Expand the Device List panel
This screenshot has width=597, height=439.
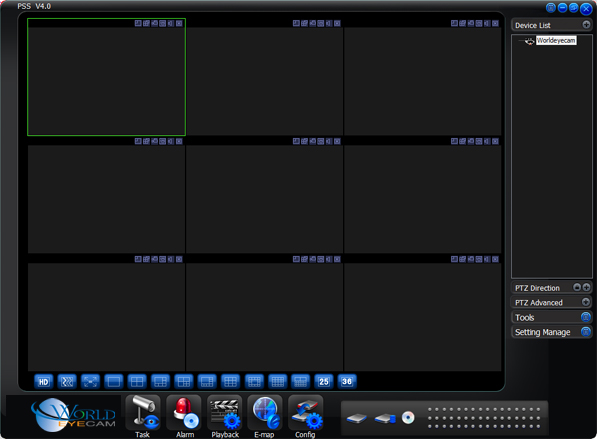[586, 25]
